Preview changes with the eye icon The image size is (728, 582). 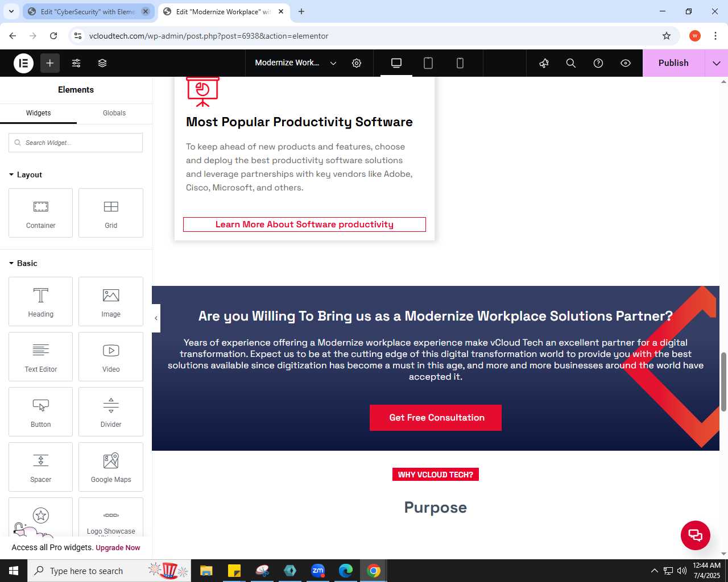tap(626, 63)
